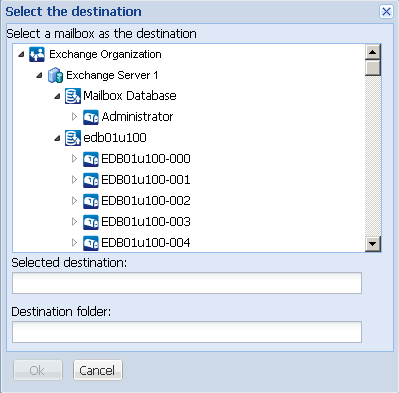The width and height of the screenshot is (399, 393).
Task: Select EDB01u100-002 as destination
Action: [146, 201]
